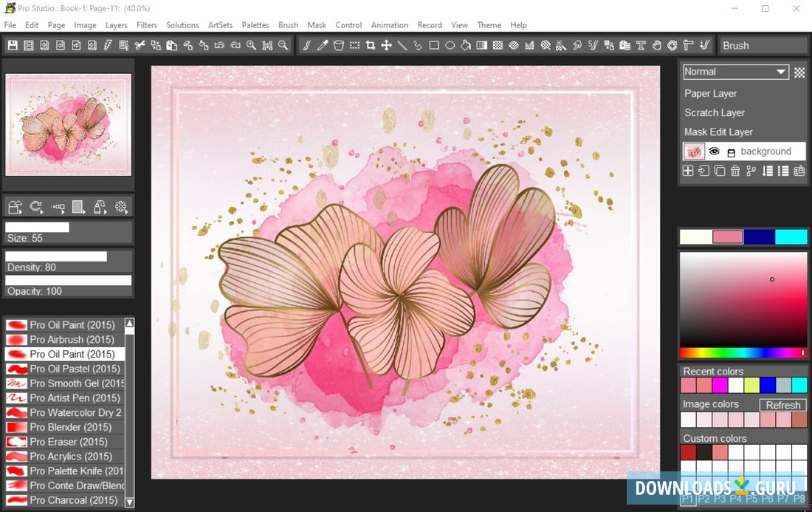
Task: Click the Redo arrow icon
Action: click(x=235, y=46)
